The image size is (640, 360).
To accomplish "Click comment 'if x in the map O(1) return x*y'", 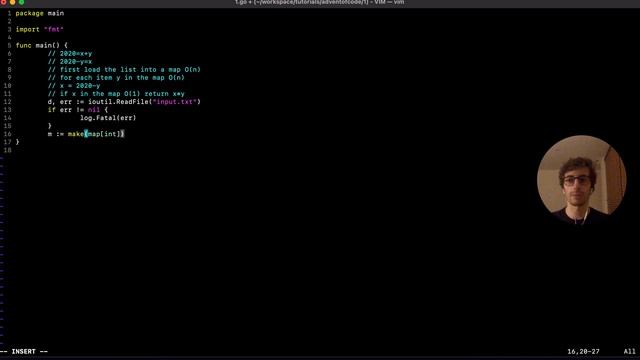I will pyautogui.click(x=116, y=94).
